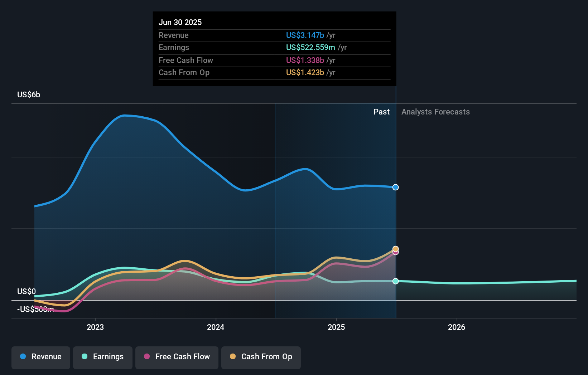Click the blue Revenue endpoint marker on the chart
Image resolution: width=588 pixels, height=375 pixels.
click(395, 187)
